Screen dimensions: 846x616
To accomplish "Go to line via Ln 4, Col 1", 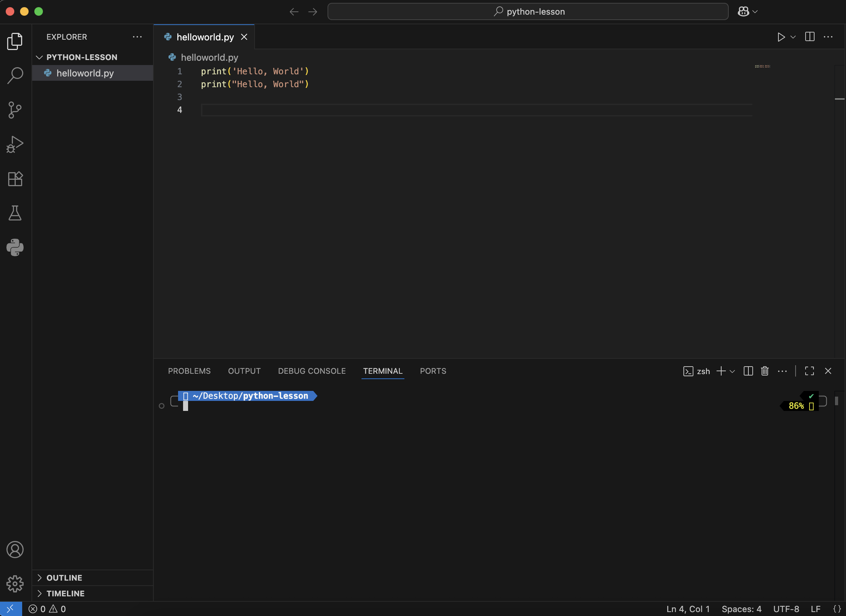I will point(688,609).
